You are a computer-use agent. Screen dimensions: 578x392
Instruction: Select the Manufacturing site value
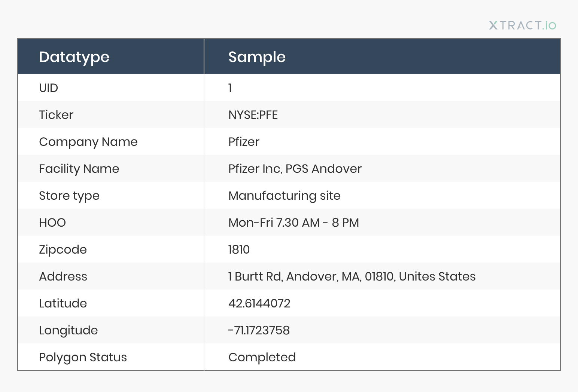(285, 196)
